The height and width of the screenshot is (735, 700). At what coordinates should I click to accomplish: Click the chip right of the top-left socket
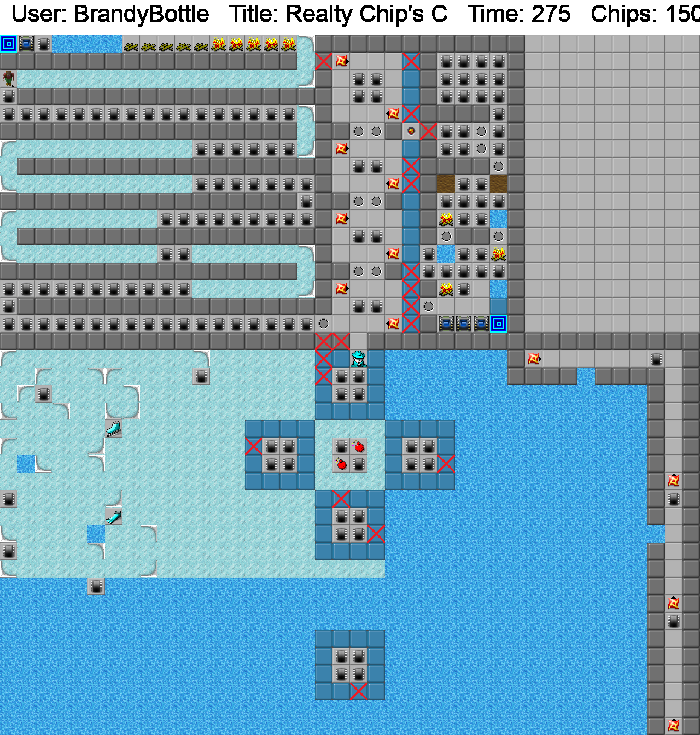(44, 44)
